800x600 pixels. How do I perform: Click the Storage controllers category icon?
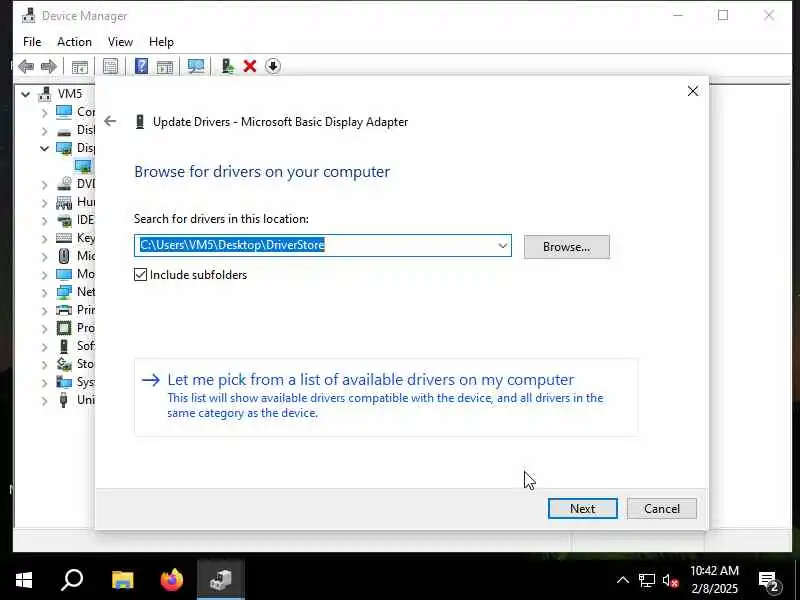[64, 364]
